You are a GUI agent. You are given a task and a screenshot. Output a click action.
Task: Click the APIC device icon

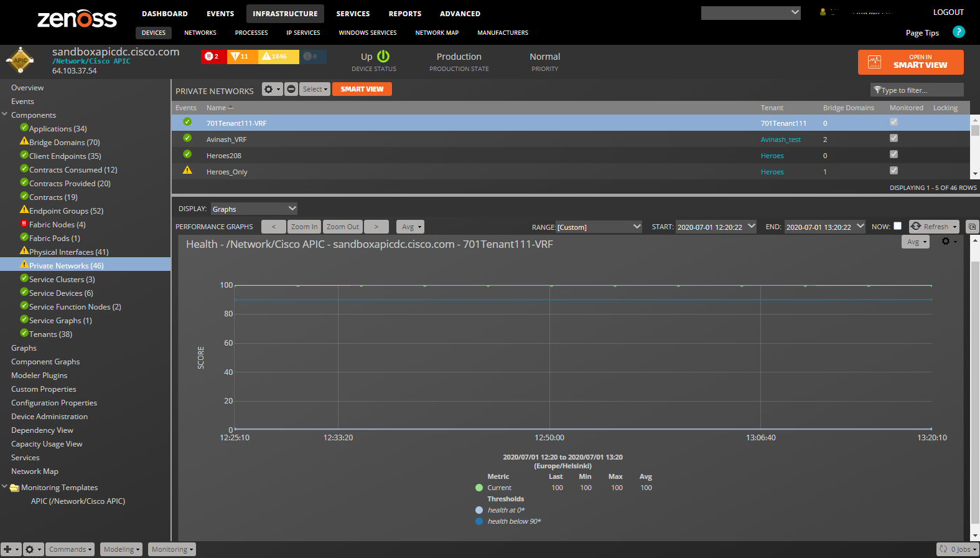21,60
